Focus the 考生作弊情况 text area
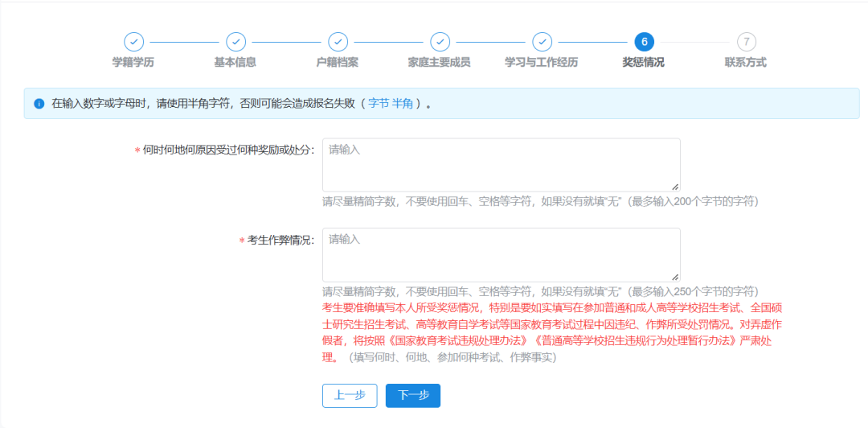The image size is (868, 428). coord(502,255)
